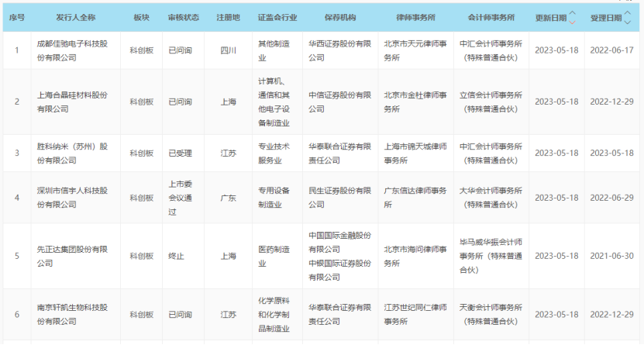Select 天衡会计师事务所 cell
644x345 pixels.
pos(491,315)
